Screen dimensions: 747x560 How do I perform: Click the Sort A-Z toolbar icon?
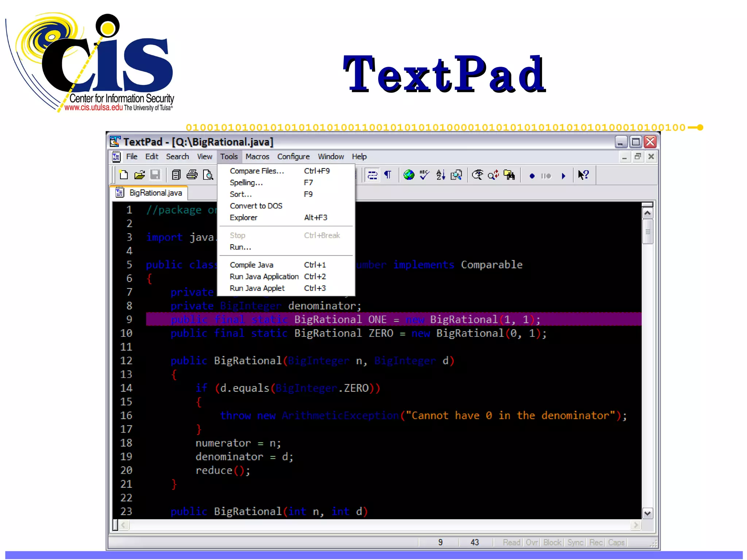tap(441, 175)
